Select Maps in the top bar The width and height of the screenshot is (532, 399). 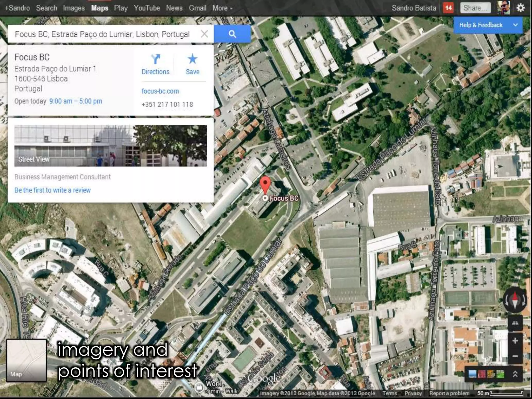pyautogui.click(x=99, y=8)
